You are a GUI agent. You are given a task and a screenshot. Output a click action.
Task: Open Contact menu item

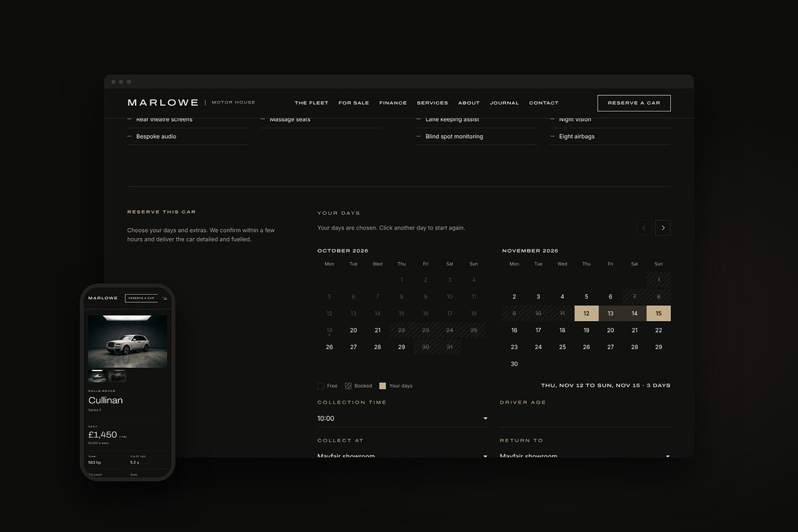click(x=544, y=103)
